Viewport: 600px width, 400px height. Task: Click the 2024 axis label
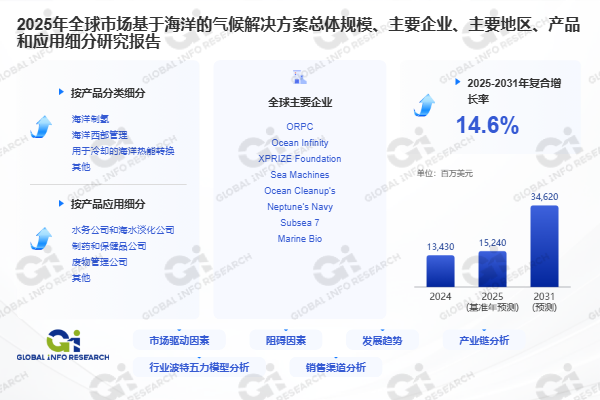pyautogui.click(x=440, y=296)
